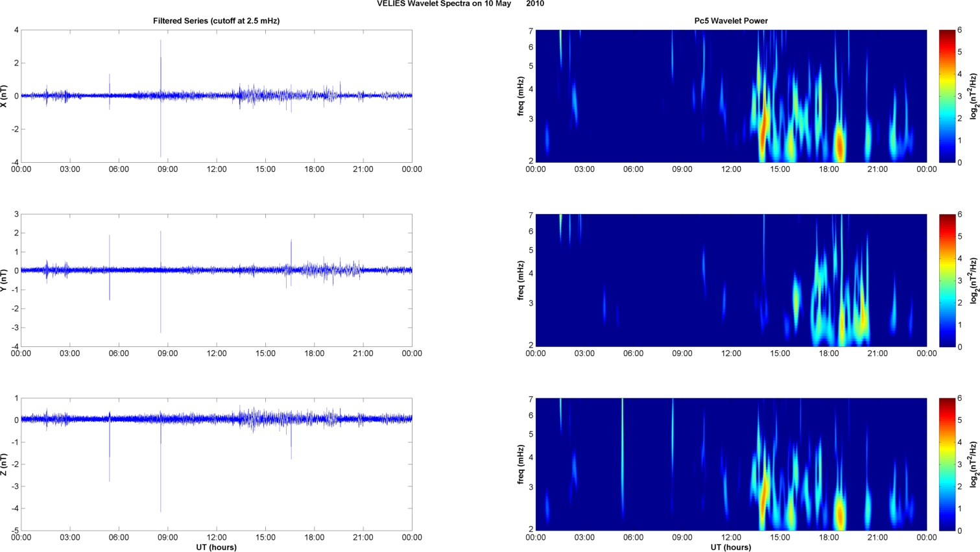
Task: Click the '03:00' tick under the top spectrogram
Action: click(x=584, y=169)
